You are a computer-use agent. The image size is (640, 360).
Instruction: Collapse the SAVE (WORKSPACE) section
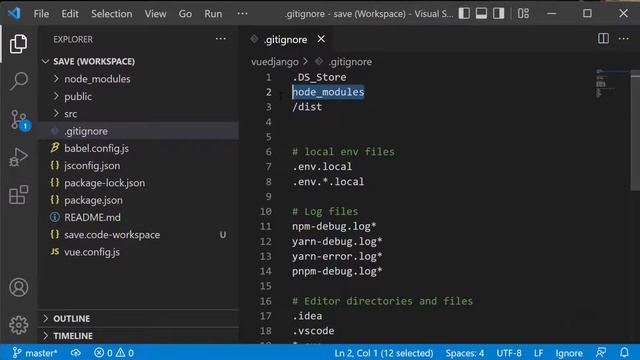click(x=139, y=61)
